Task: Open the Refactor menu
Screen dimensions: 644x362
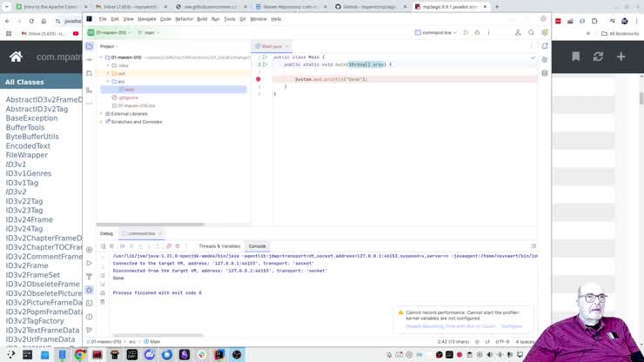Action: (184, 18)
